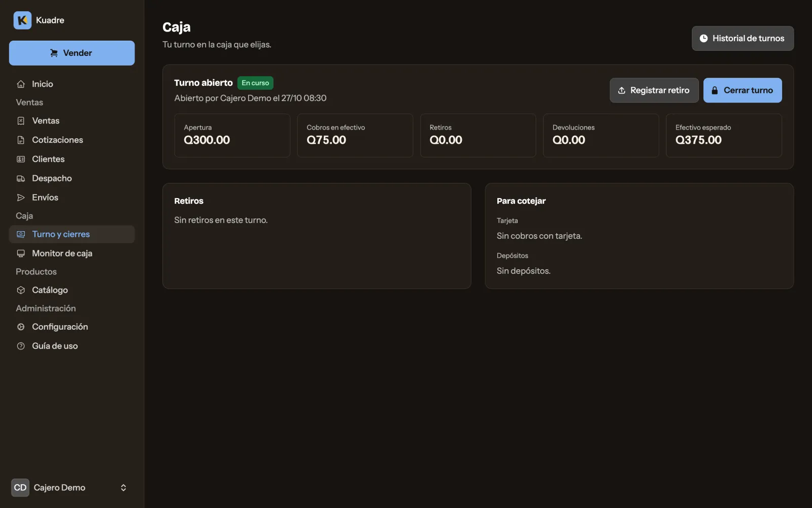Click the cash icon beside Turno y cierres
The image size is (812, 508).
(21, 234)
